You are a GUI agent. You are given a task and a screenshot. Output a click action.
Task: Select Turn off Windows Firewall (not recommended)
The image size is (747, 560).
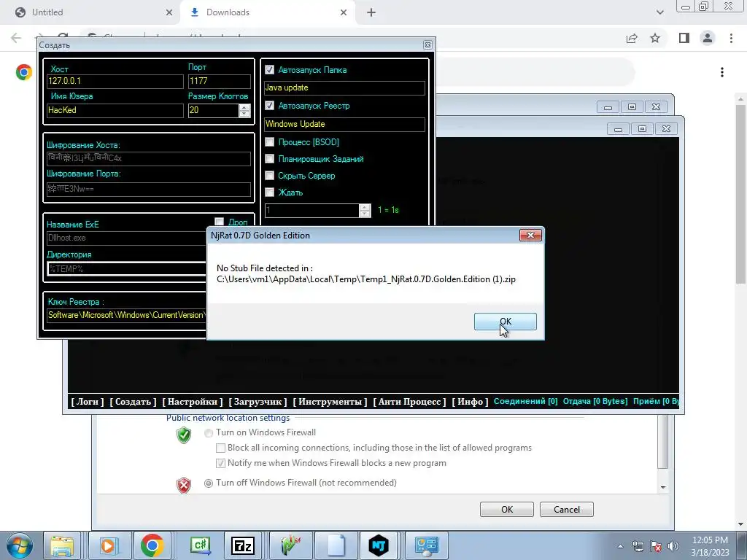click(208, 483)
